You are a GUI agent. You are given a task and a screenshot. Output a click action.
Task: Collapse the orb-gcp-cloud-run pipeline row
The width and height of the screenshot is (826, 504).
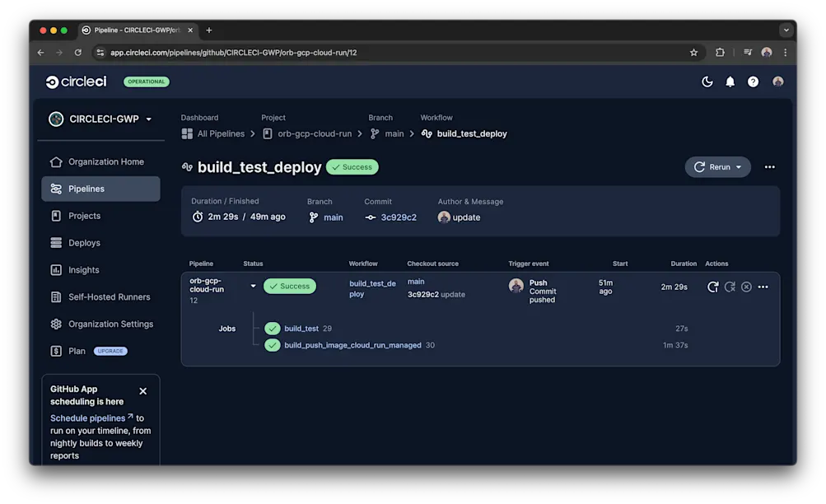[x=254, y=287]
